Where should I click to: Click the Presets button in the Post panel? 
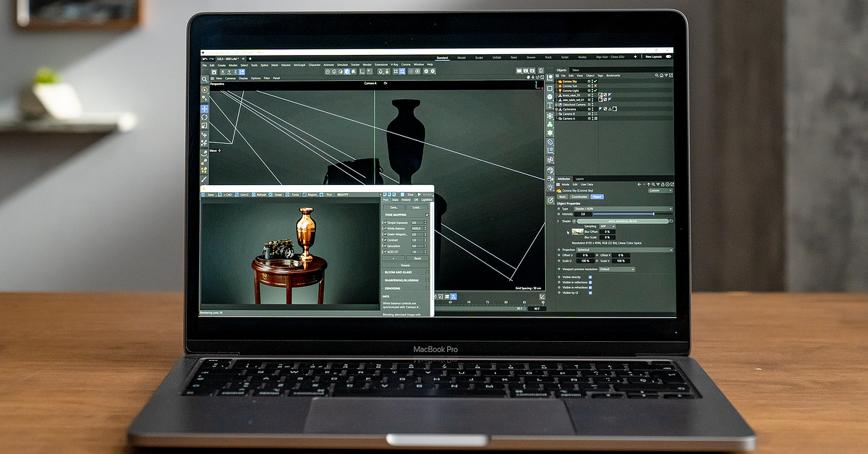click(406, 265)
